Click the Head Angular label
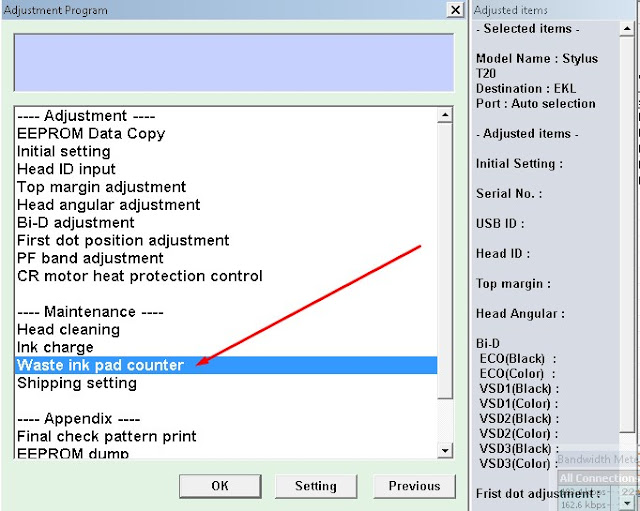This screenshot has height=511, width=640. [x=520, y=313]
